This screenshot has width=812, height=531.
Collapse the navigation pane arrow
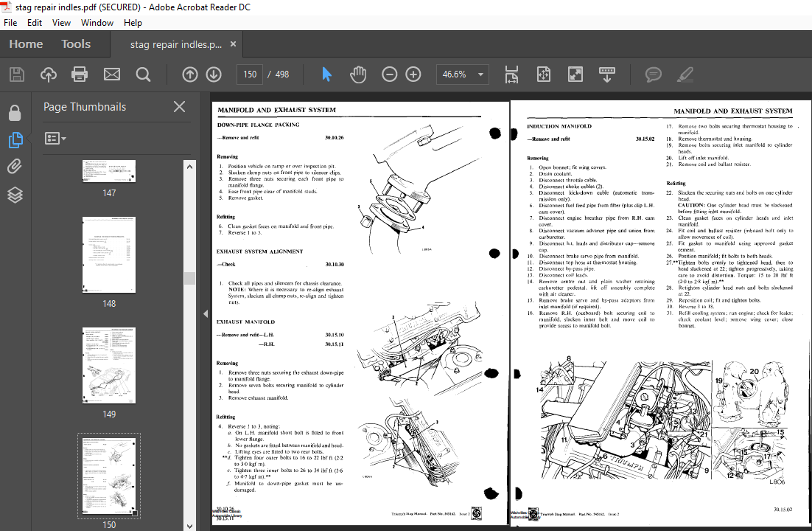pyautogui.click(x=206, y=313)
